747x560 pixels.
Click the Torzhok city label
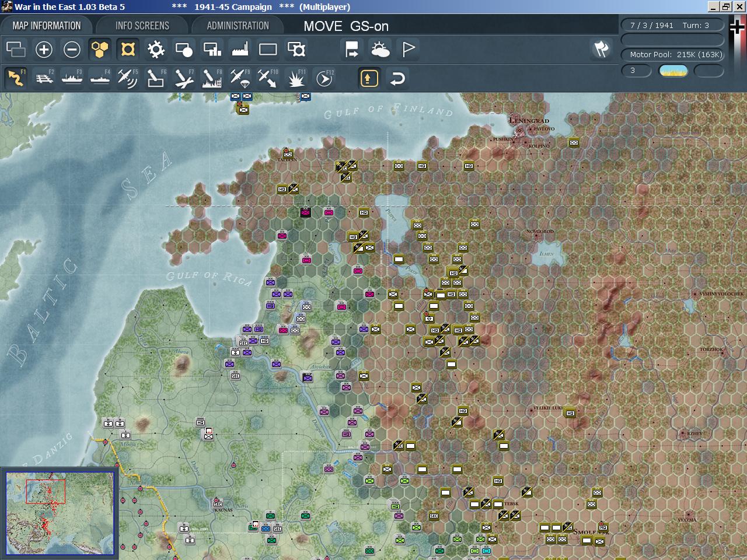(711, 349)
